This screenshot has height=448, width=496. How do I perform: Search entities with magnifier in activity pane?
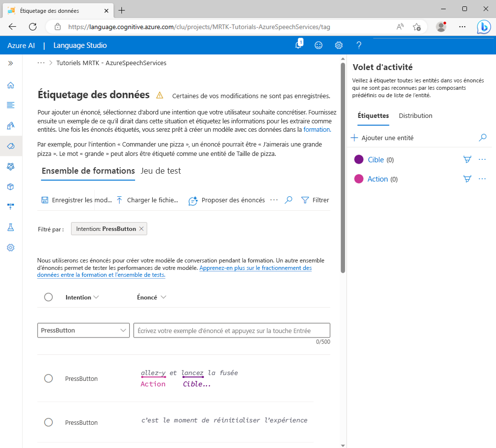tap(483, 137)
